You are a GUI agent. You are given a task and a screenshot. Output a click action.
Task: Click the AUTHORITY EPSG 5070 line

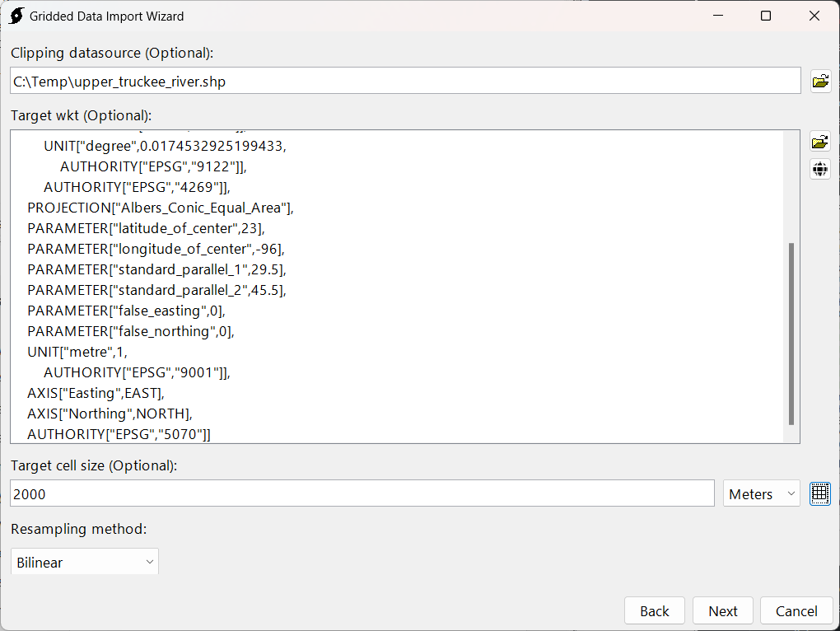[119, 434]
